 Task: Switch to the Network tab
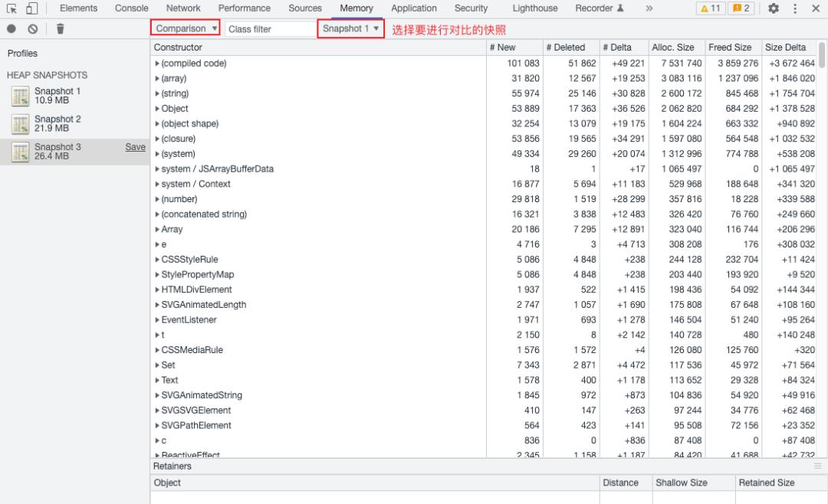coord(183,8)
